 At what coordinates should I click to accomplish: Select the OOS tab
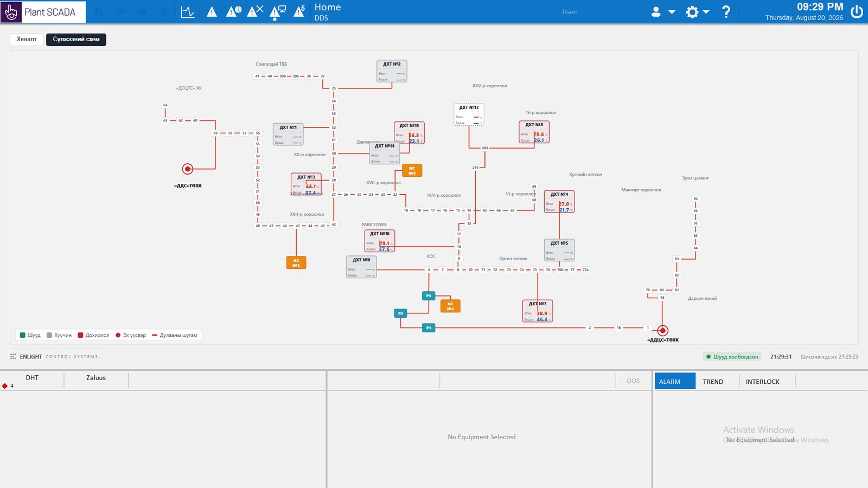coord(633,381)
